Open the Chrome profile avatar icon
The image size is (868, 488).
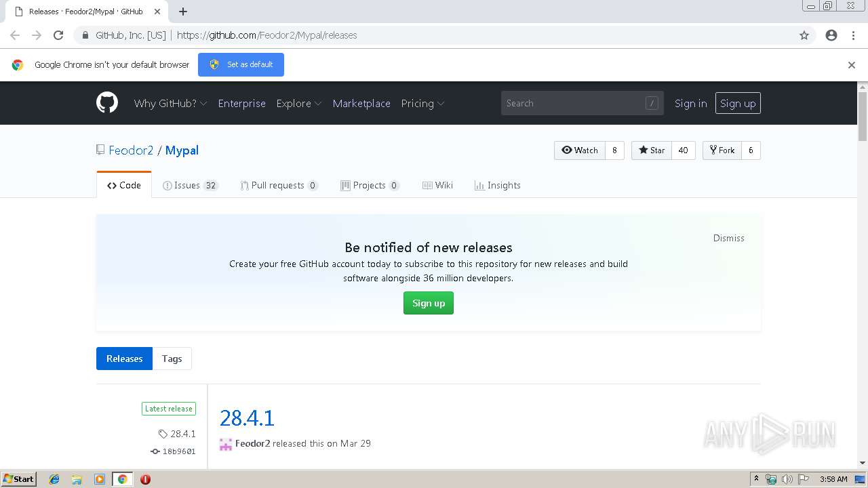pos(831,35)
